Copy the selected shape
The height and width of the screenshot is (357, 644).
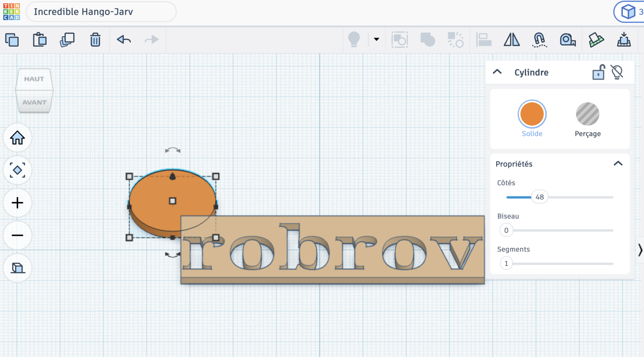click(x=12, y=40)
